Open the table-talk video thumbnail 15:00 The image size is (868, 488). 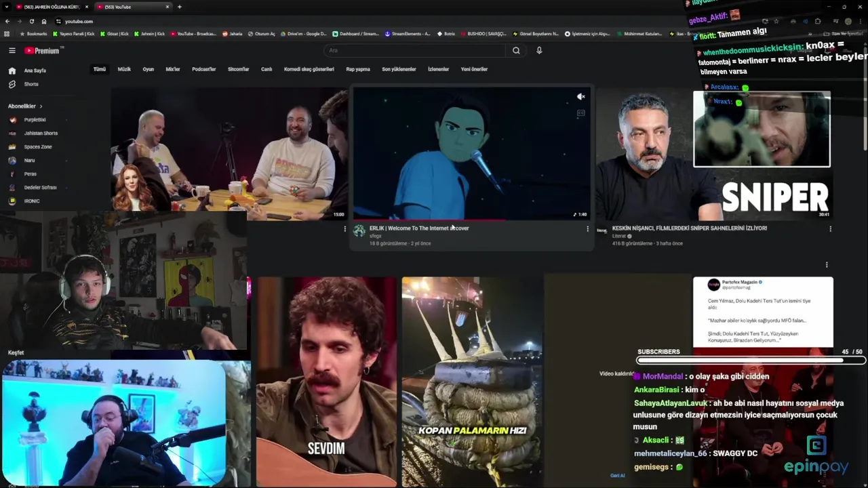pyautogui.click(x=229, y=153)
